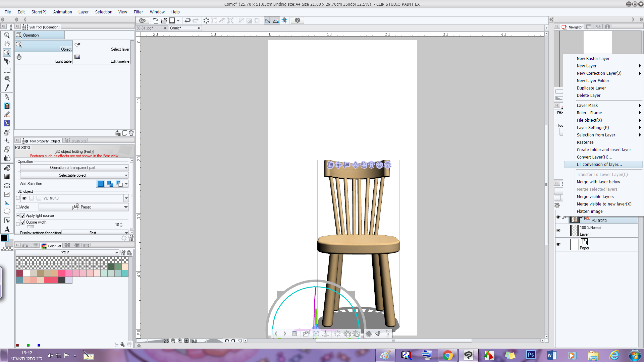Click the Save icon in toolbar

(x=172, y=20)
